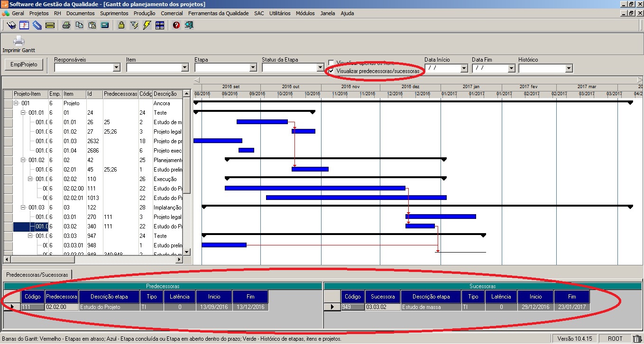
Task: Click Gantt timeline scroll-left arrow
Action: pos(197,80)
